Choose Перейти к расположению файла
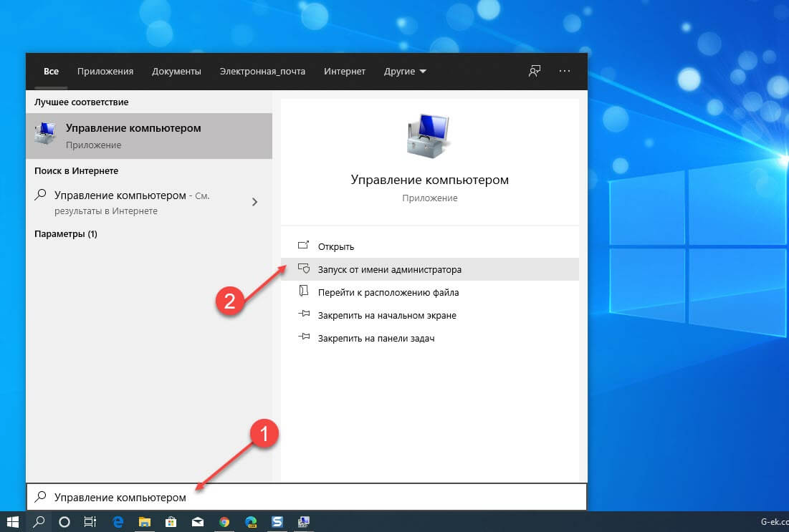This screenshot has width=789, height=532. click(x=430, y=292)
